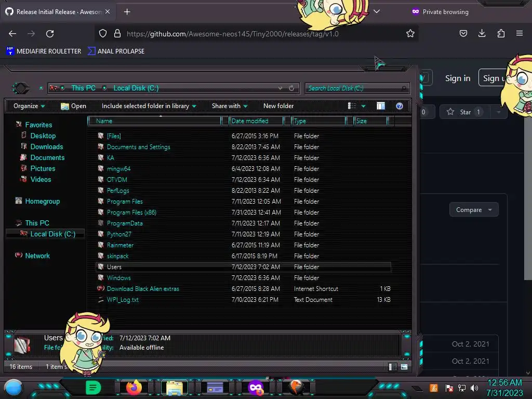The image size is (532, 399).
Task: Close the Release Initial Release tab
Action: 108,11
